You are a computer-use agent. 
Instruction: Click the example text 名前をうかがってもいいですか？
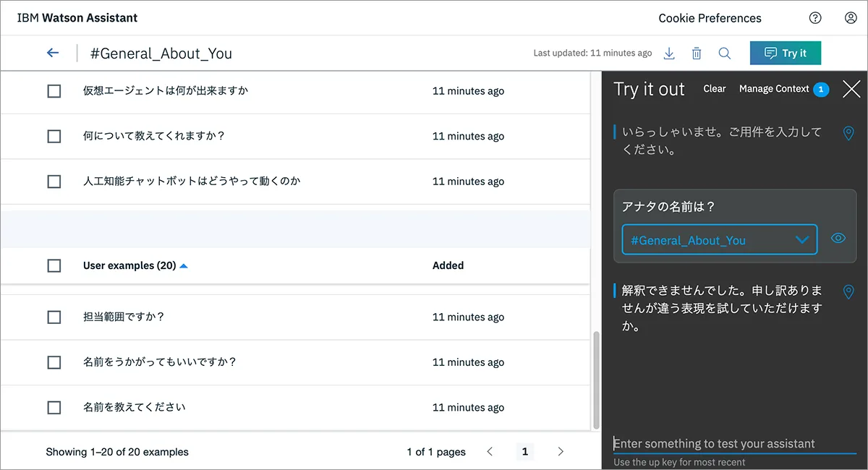pyautogui.click(x=160, y=362)
